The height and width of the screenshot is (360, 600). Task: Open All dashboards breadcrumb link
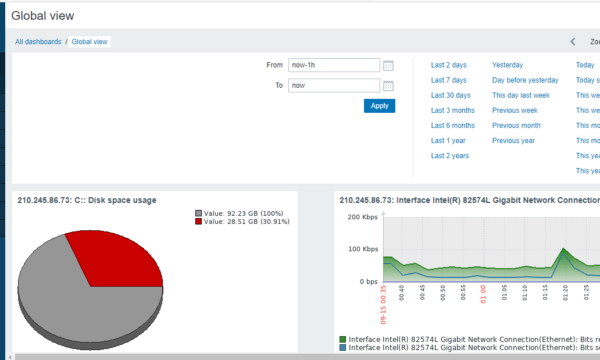coord(38,42)
